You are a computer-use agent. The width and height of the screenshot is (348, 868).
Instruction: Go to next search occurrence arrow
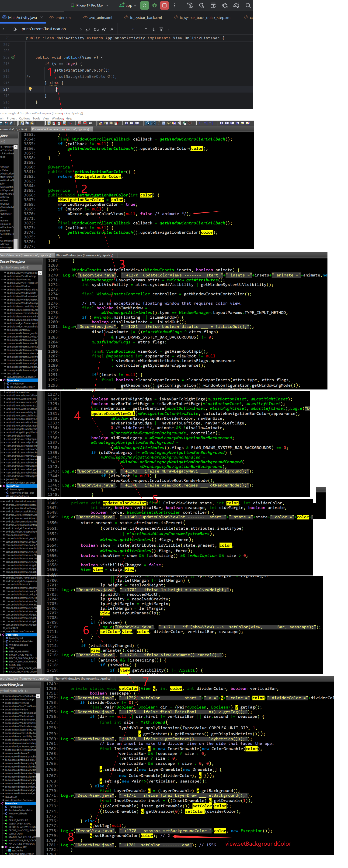coord(153,29)
